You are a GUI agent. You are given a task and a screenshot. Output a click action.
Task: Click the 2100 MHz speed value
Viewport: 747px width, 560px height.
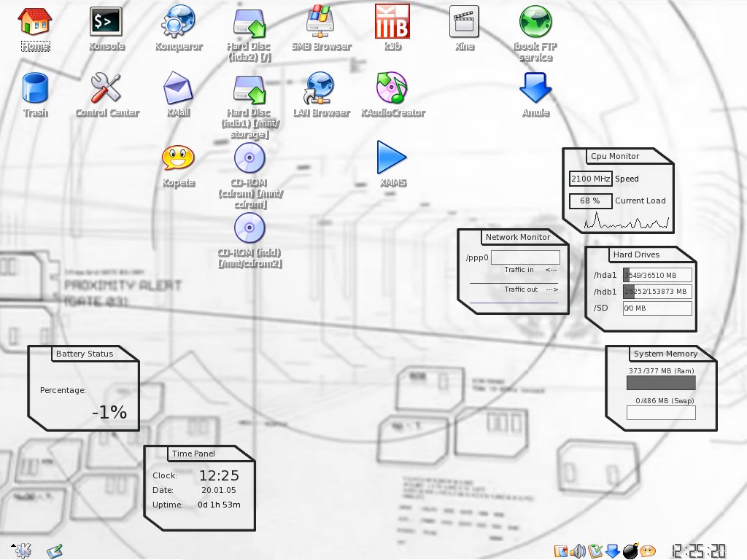591,179
